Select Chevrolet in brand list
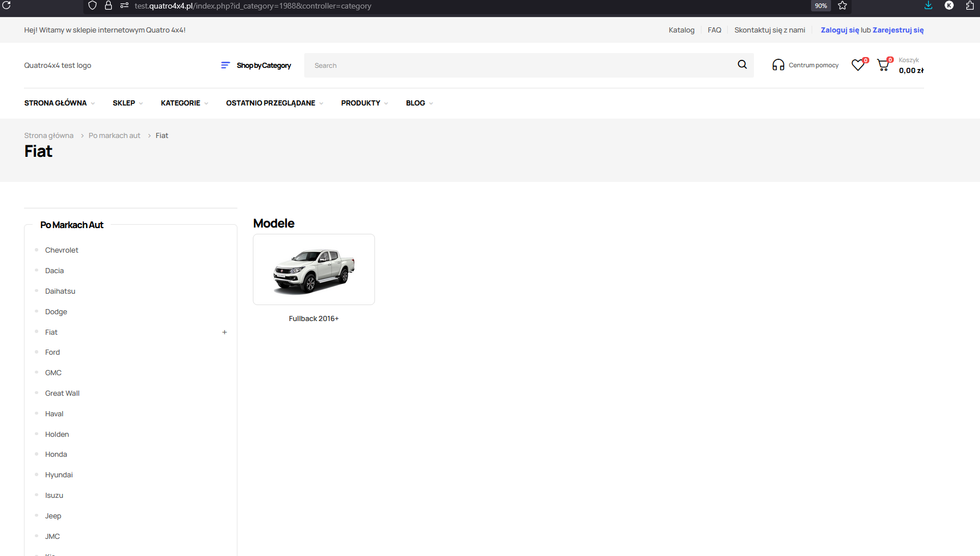Image resolution: width=980 pixels, height=556 pixels. click(62, 250)
